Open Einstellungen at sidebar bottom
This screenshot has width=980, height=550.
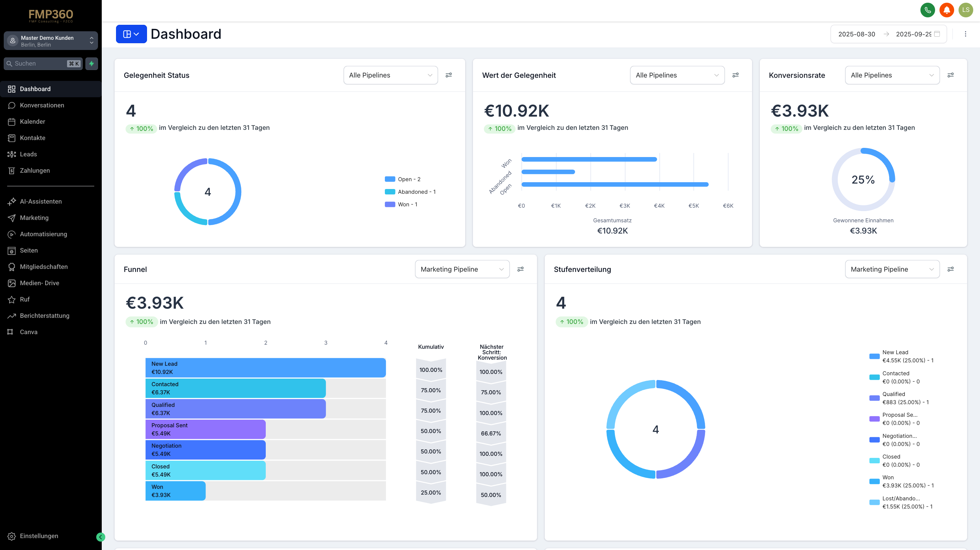click(x=39, y=536)
